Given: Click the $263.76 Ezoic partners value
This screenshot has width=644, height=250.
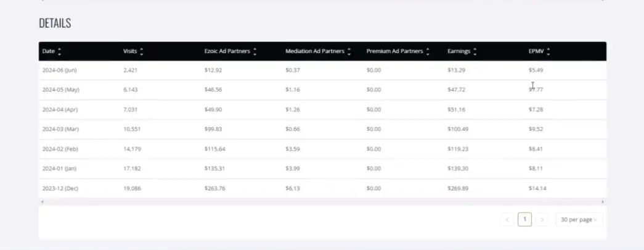Looking at the screenshot, I should (x=215, y=188).
